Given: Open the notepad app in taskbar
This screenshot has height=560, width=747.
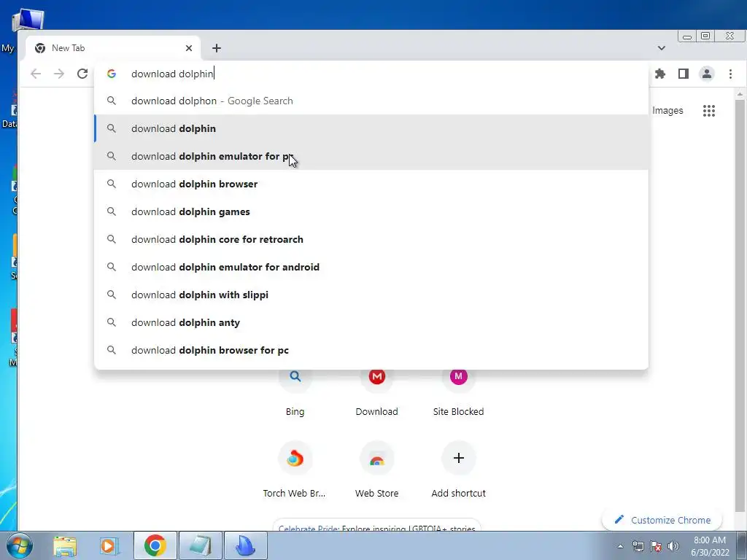Looking at the screenshot, I should (200, 545).
